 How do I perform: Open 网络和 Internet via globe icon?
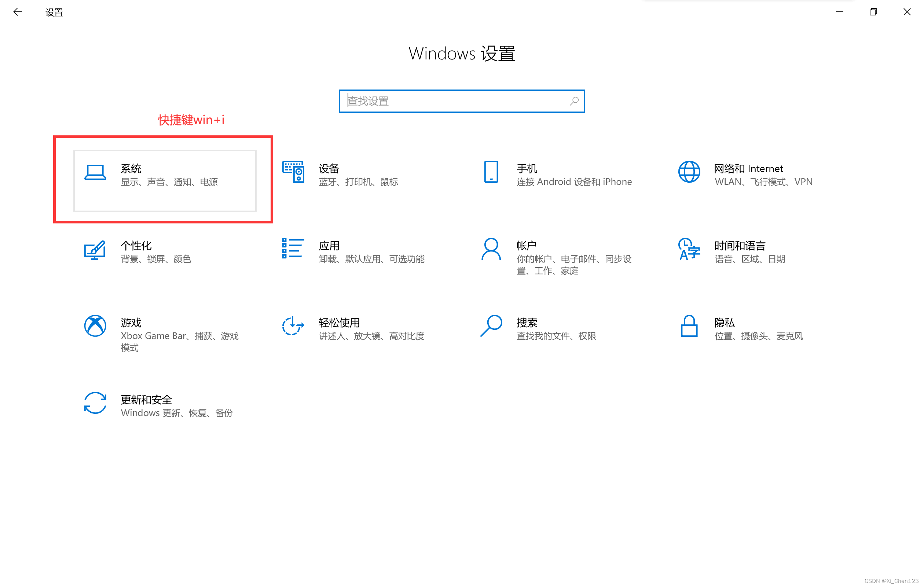[x=689, y=172]
